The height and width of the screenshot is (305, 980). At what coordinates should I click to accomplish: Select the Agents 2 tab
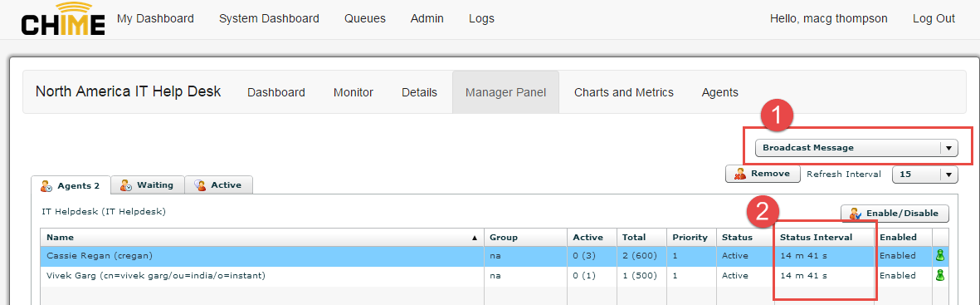point(71,185)
